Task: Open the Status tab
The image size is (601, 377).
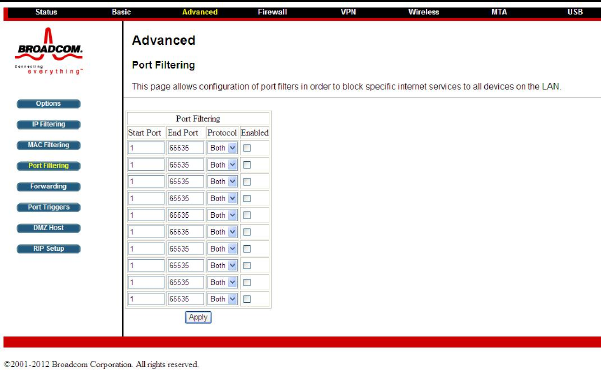Action: click(46, 12)
